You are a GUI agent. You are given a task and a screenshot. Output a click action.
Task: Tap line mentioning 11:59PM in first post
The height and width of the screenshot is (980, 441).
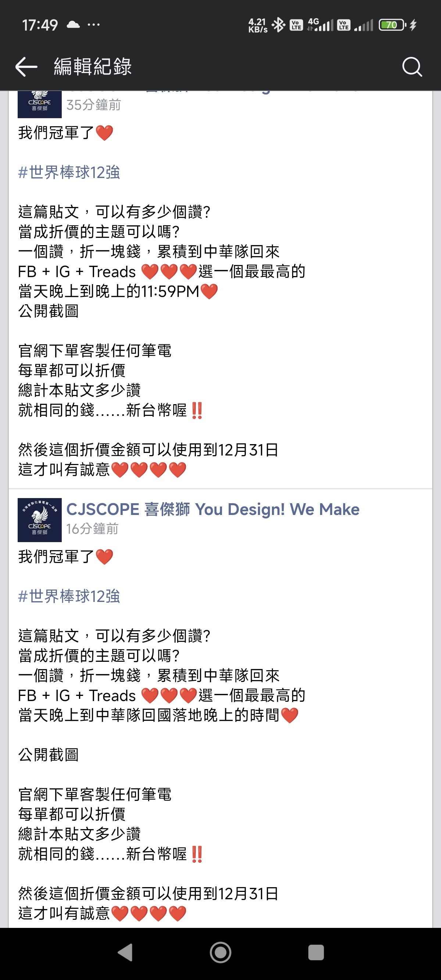click(x=118, y=291)
